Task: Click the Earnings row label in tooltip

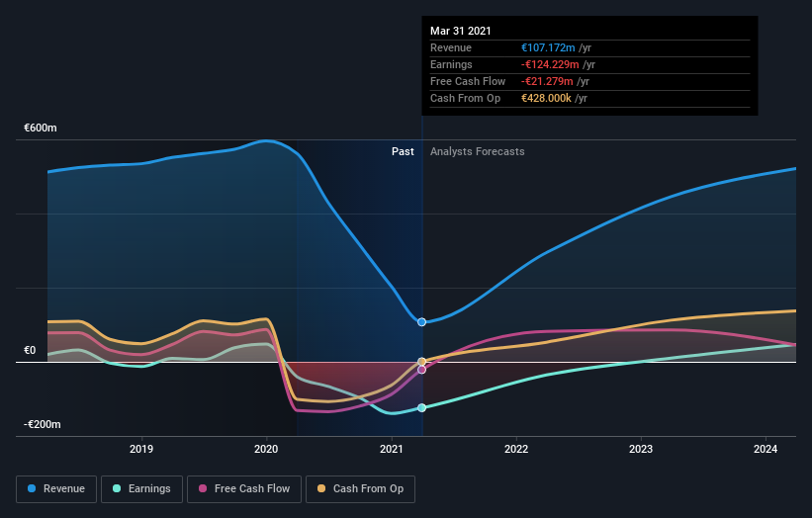Action: pos(451,64)
